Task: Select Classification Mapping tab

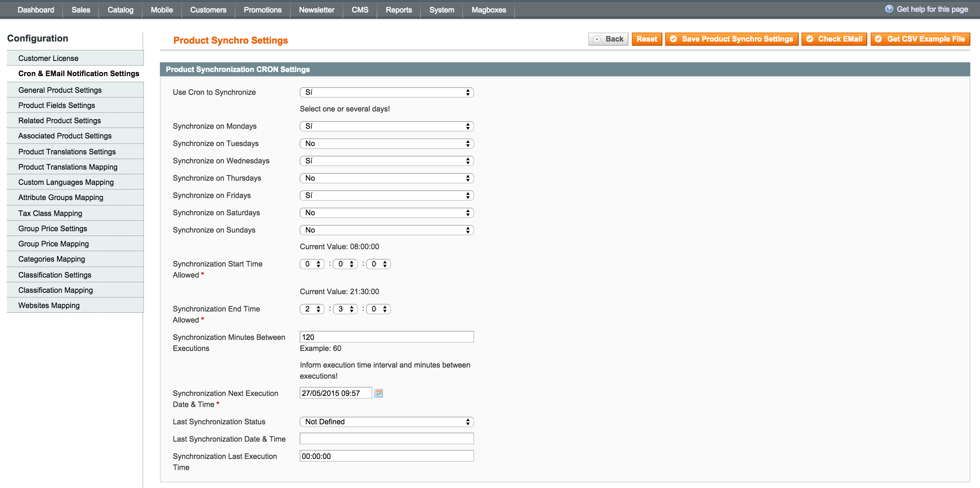Action: click(75, 290)
